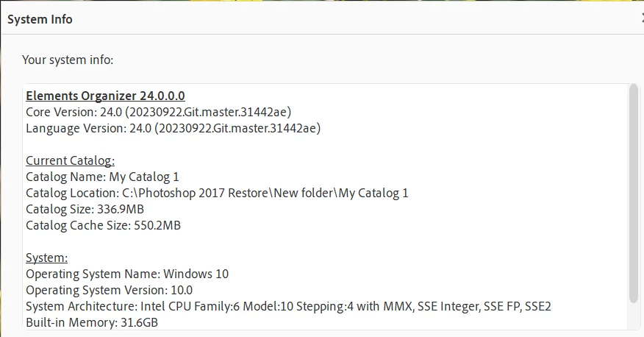Image resolution: width=644 pixels, height=337 pixels.
Task: Click the Core Version line
Action: 158,112
